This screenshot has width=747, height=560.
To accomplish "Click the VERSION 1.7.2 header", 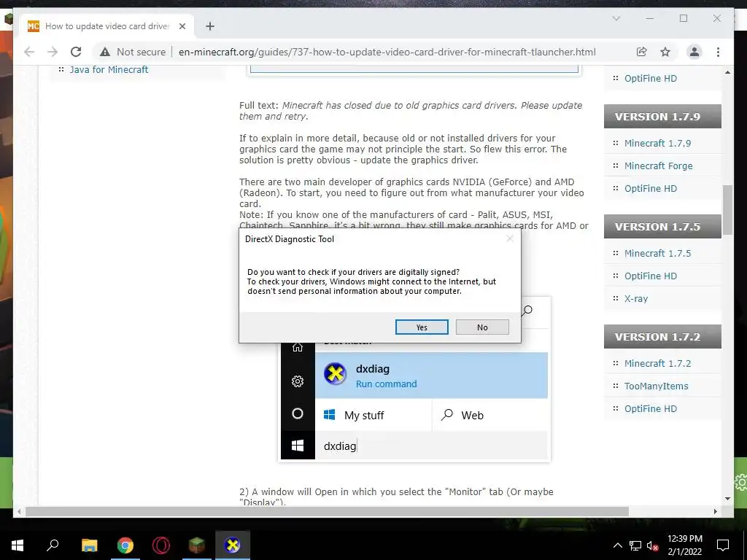I will [x=662, y=337].
